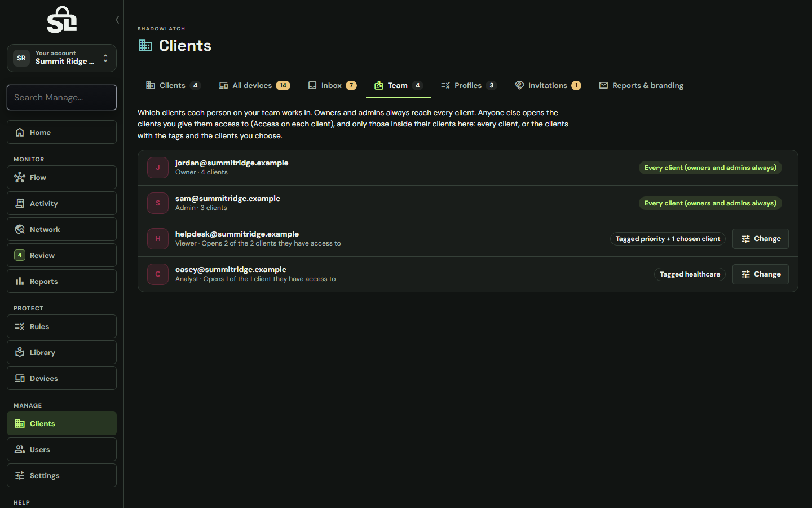Image resolution: width=812 pixels, height=508 pixels.
Task: Open Reports & branding tab
Action: 641,85
